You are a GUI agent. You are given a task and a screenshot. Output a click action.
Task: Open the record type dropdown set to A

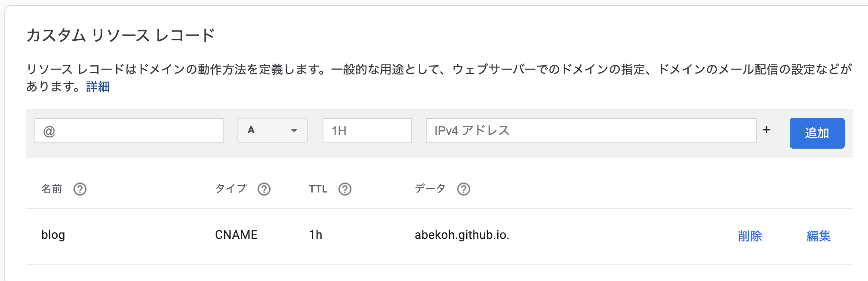pyautogui.click(x=272, y=130)
